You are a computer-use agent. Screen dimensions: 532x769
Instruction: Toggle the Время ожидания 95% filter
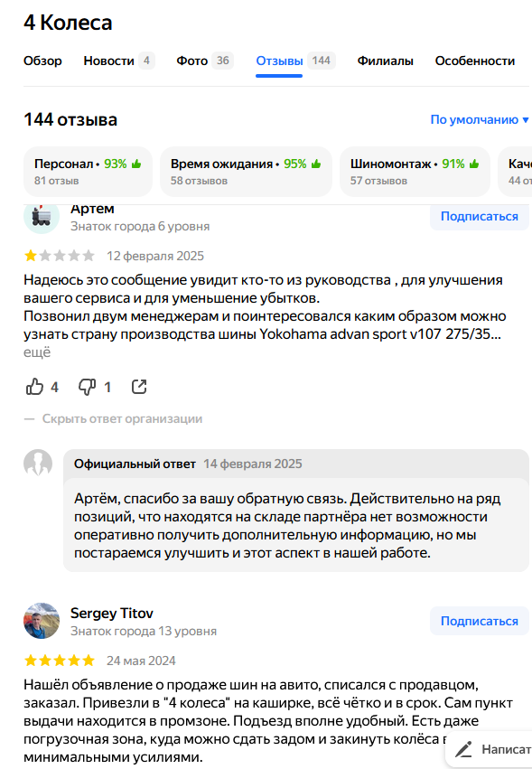click(x=245, y=170)
